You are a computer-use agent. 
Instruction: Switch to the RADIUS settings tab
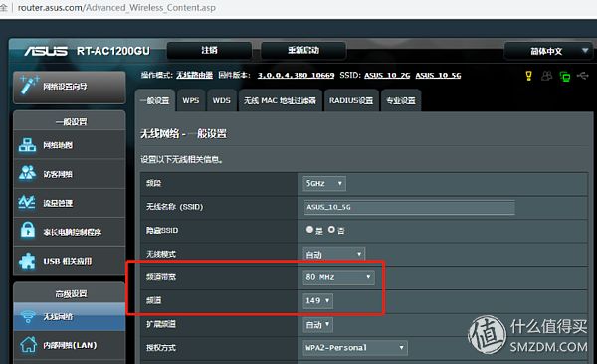(351, 100)
